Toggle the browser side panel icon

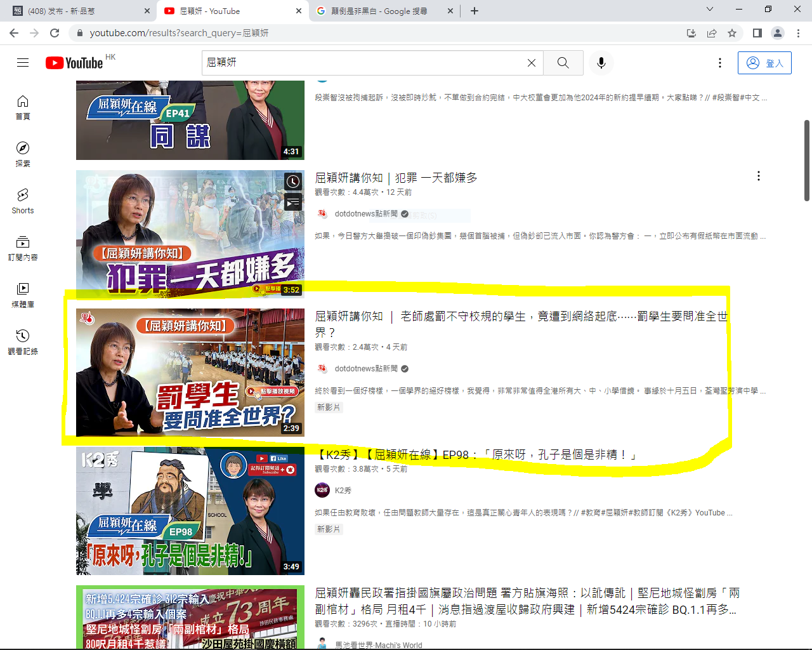(757, 33)
